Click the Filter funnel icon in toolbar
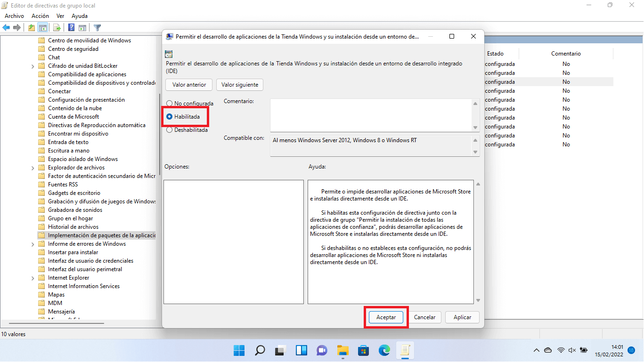This screenshot has height=362, width=644. click(x=97, y=27)
